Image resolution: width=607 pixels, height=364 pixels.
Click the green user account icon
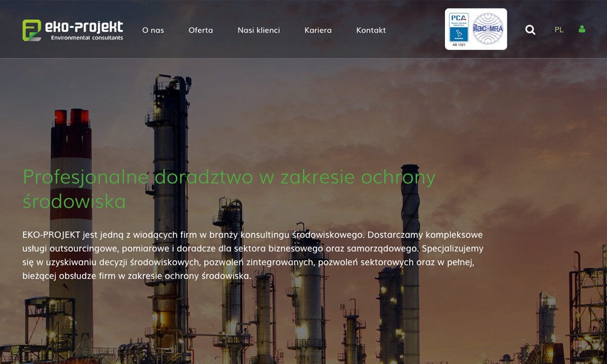[x=582, y=29]
